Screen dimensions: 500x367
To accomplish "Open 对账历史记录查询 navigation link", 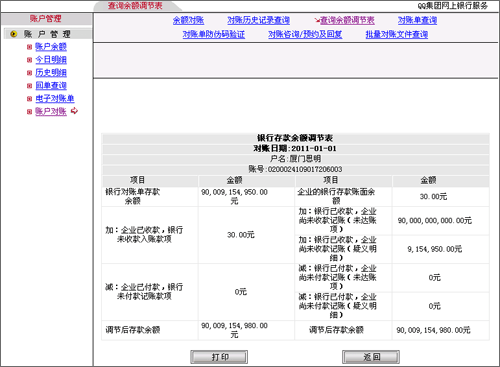I will (258, 20).
